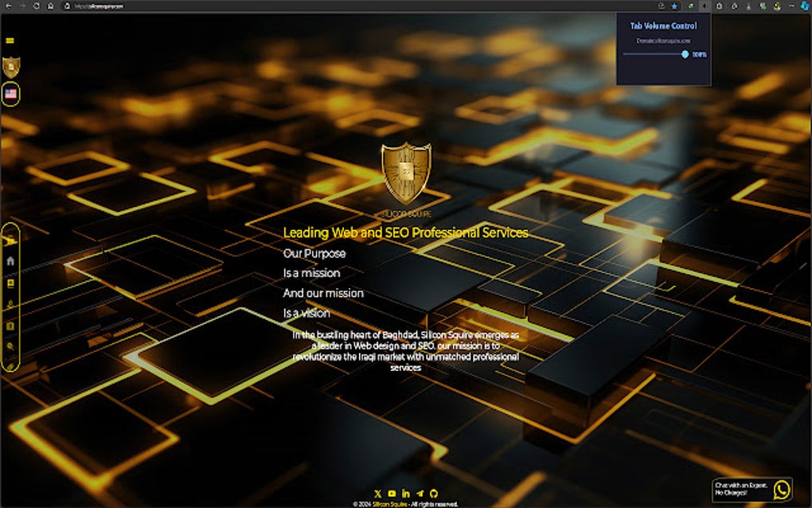
Task: Open the browser more options menu
Action: pyautogui.click(x=791, y=6)
